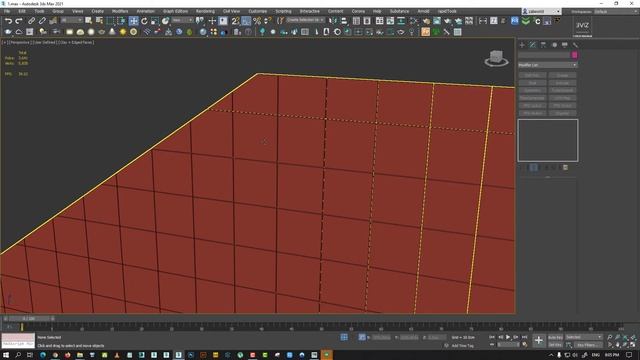Activate the Select and Move tool
The width and height of the screenshot is (640, 360).
point(133,21)
